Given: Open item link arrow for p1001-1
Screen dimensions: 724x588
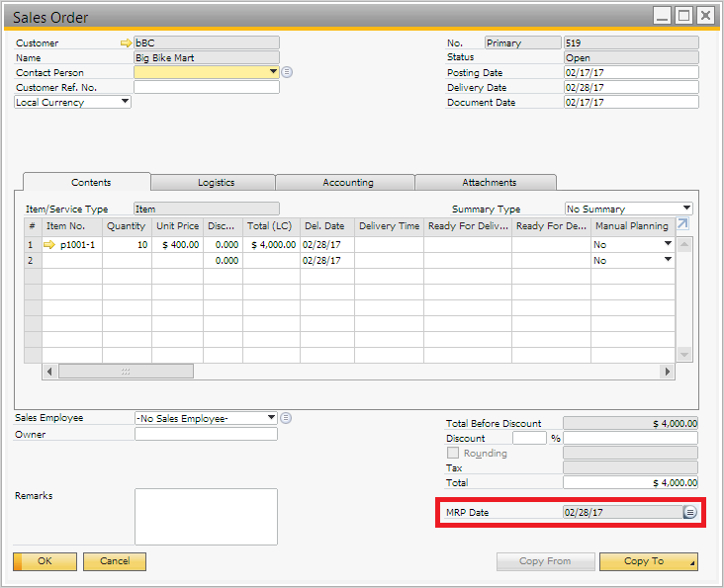Looking at the screenshot, I should (x=48, y=244).
